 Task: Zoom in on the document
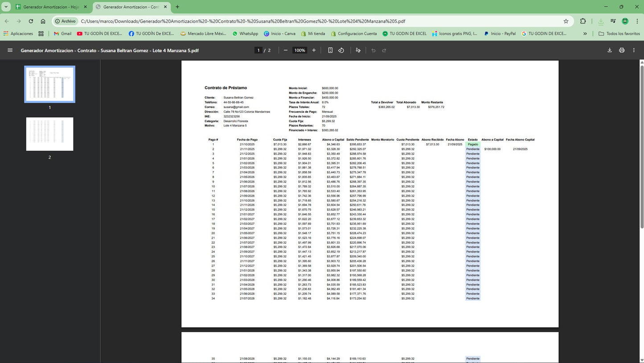(x=314, y=50)
